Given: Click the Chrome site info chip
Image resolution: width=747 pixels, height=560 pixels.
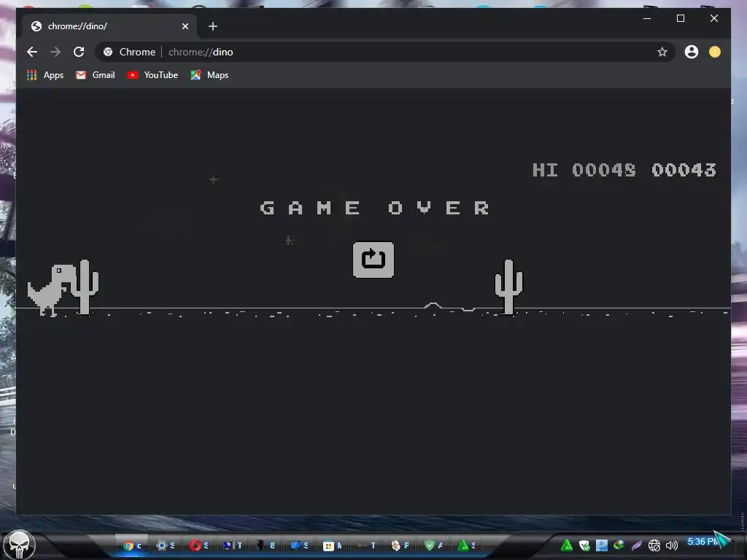Looking at the screenshot, I should tap(130, 52).
